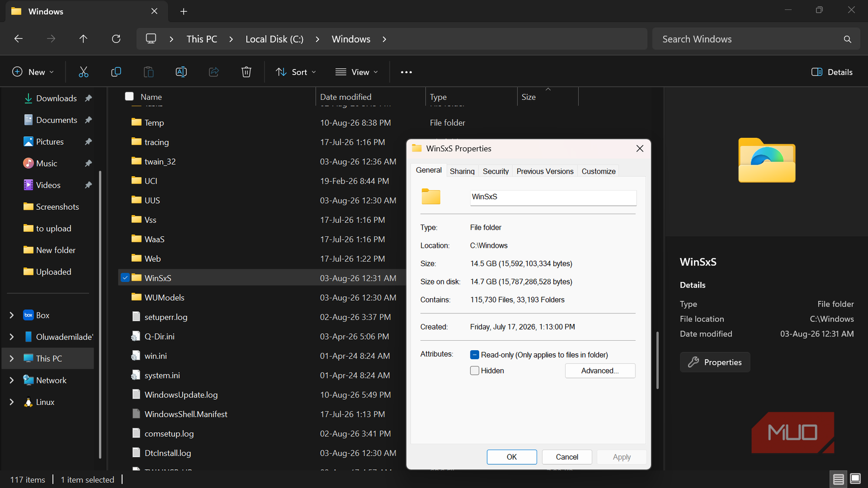This screenshot has width=868, height=488.
Task: Expand the Oluwademilade tree node
Action: tap(12, 337)
